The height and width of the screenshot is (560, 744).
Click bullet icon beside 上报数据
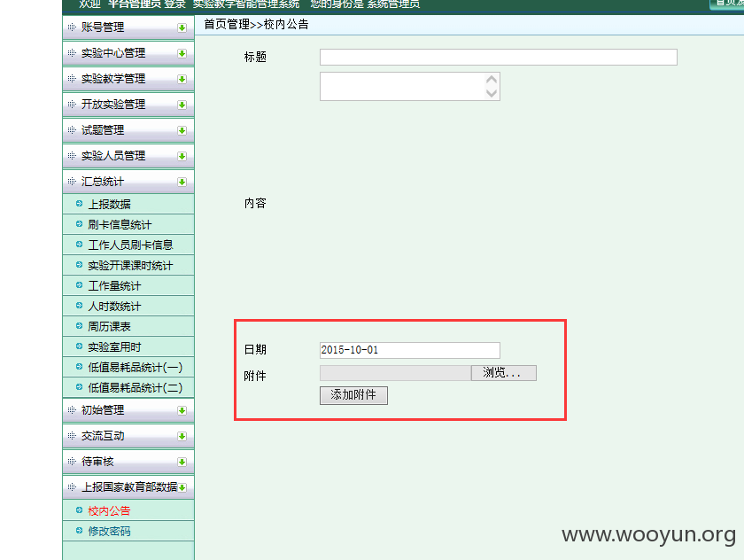coord(79,204)
